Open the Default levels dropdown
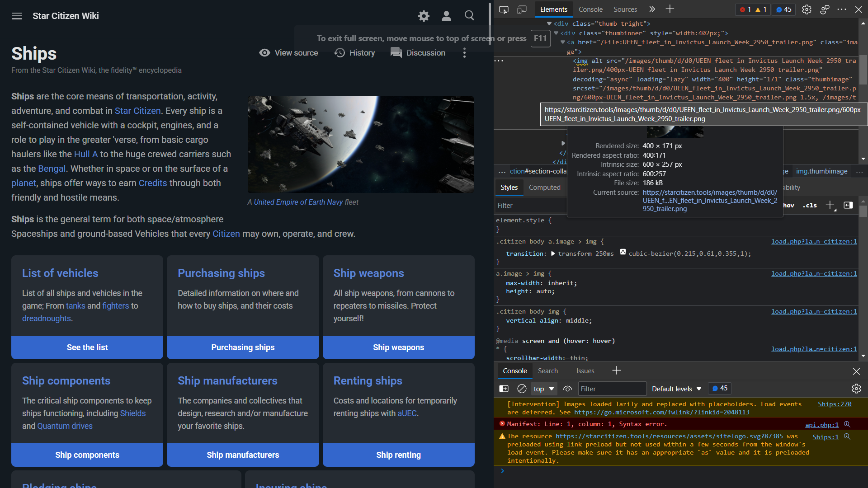The height and width of the screenshot is (488, 868). [x=675, y=389]
